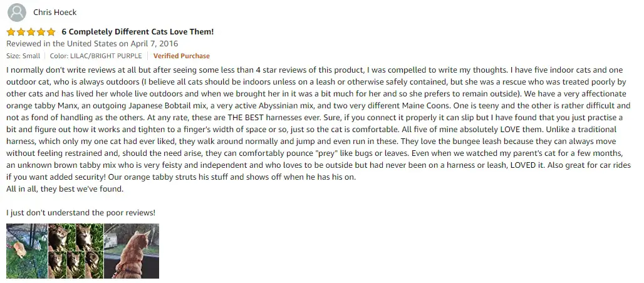Click the second gold rating star
The image size is (644, 283).
point(21,32)
